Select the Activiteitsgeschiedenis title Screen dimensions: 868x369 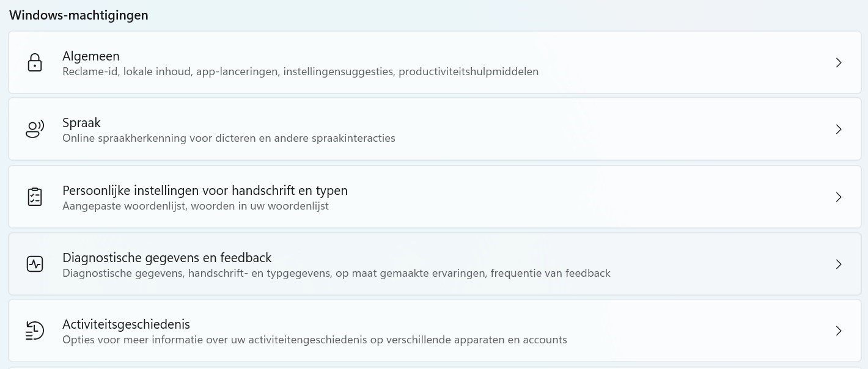(x=126, y=324)
